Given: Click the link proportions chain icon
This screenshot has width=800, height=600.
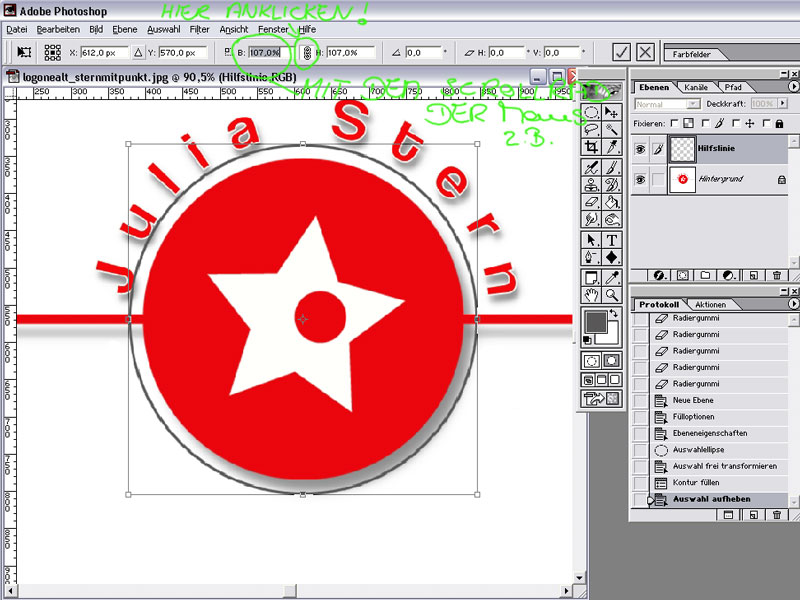Looking at the screenshot, I should tap(306, 52).
